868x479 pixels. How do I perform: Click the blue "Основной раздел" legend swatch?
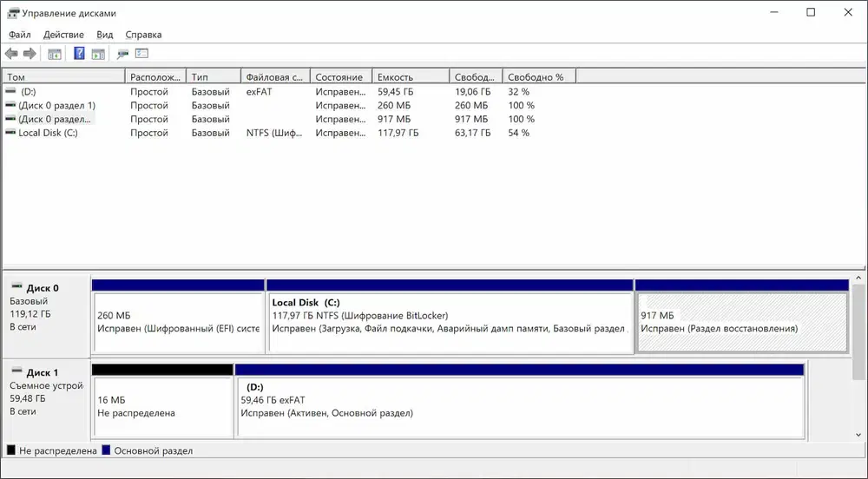tap(106, 450)
